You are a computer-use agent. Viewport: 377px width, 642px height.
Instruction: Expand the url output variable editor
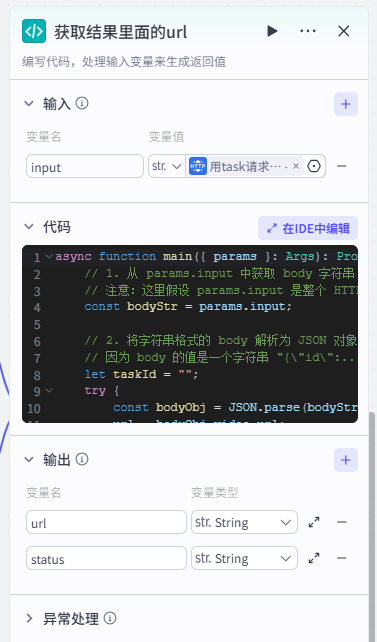(314, 522)
